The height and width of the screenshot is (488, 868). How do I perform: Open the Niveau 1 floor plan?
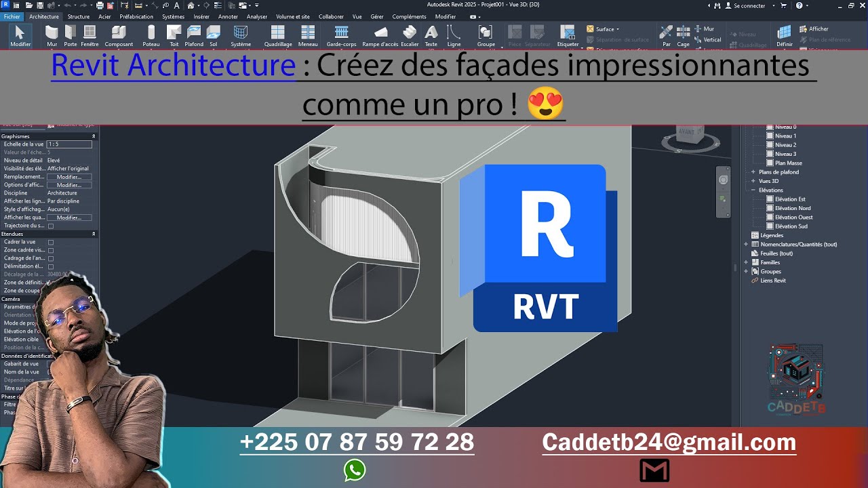[781, 136]
